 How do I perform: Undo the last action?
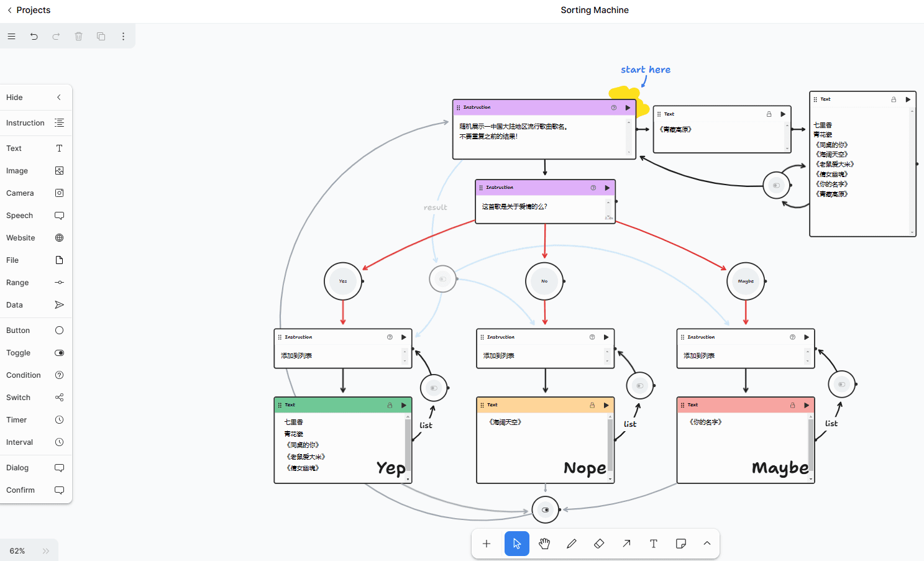(x=34, y=37)
